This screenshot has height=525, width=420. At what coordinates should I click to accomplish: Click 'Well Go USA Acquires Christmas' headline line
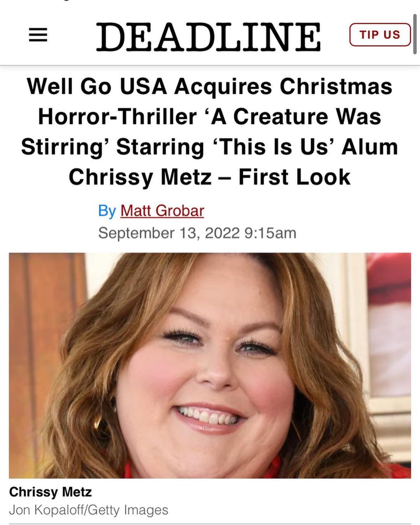click(210, 86)
